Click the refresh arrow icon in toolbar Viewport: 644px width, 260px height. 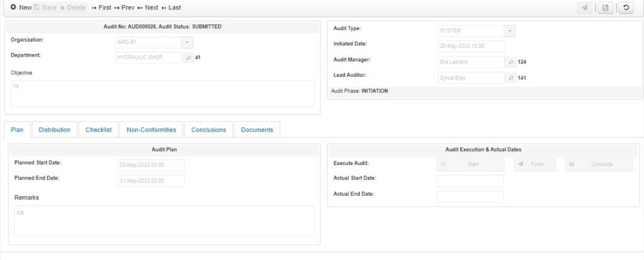click(625, 8)
